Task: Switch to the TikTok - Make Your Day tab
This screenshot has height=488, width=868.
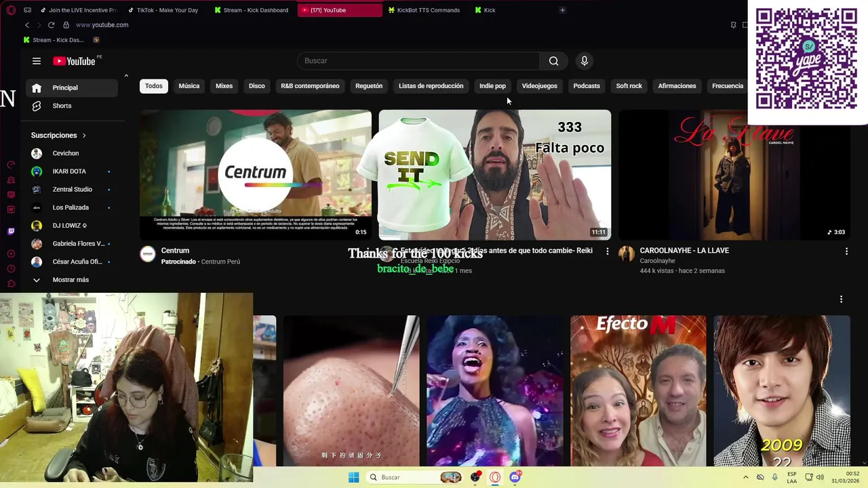Action: tap(167, 10)
